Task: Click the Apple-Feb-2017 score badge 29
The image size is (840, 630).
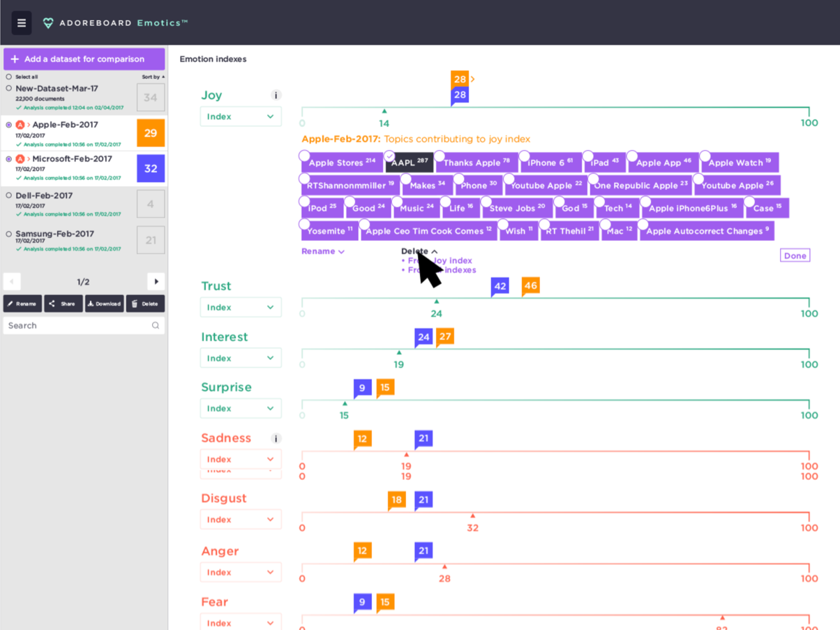Action: point(151,133)
